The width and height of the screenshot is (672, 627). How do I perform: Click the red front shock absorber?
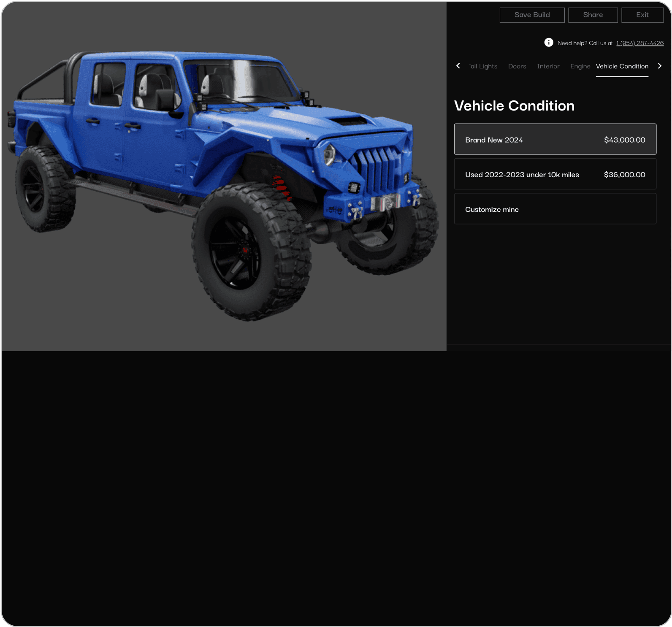281,188
